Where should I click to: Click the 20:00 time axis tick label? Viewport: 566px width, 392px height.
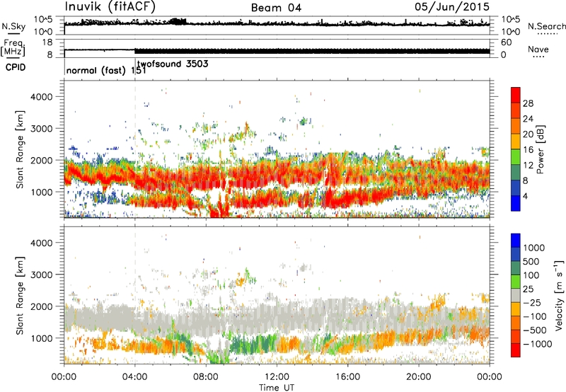419,377
